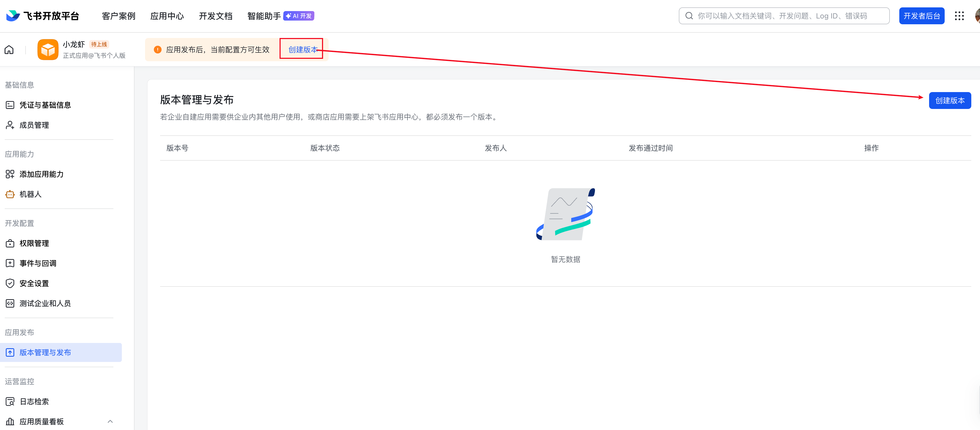This screenshot has width=980, height=430.
Task: Click the orange 小龙虾 app icon
Action: pyautogui.click(x=48, y=50)
